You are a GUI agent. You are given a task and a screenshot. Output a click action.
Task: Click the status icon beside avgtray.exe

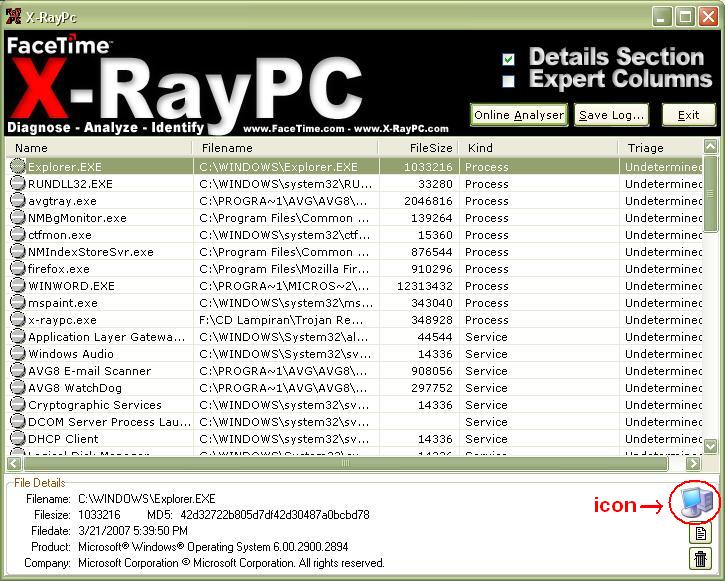coord(18,201)
